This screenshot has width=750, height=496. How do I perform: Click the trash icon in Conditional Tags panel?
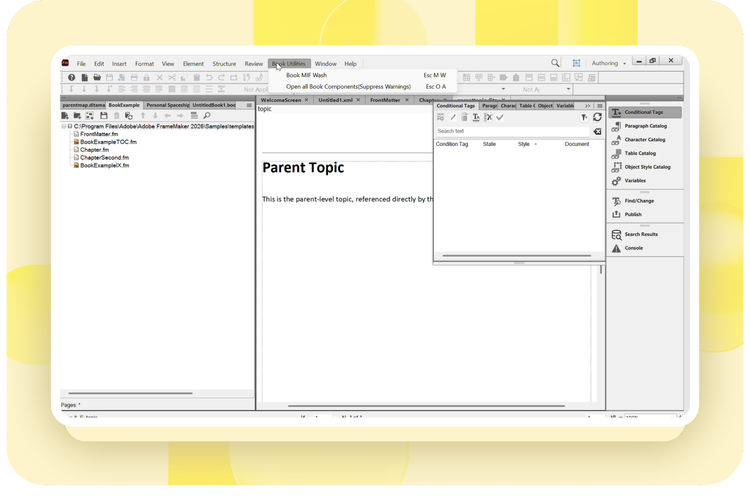click(464, 117)
